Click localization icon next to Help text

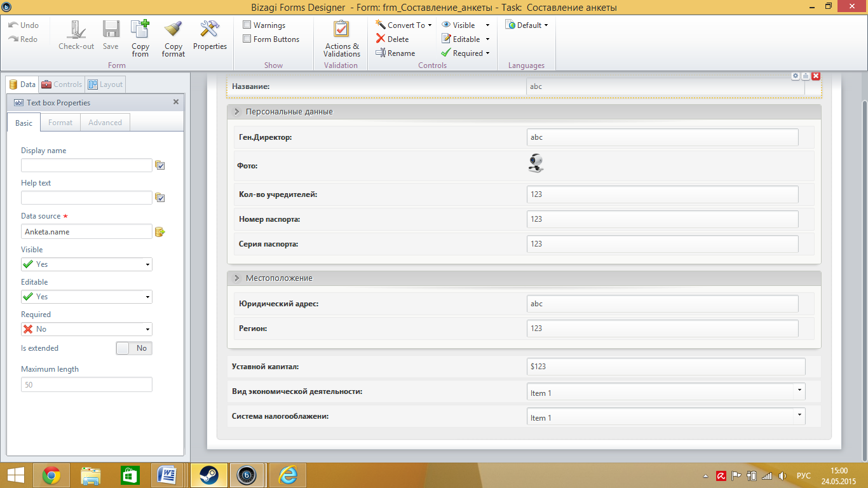(x=160, y=198)
